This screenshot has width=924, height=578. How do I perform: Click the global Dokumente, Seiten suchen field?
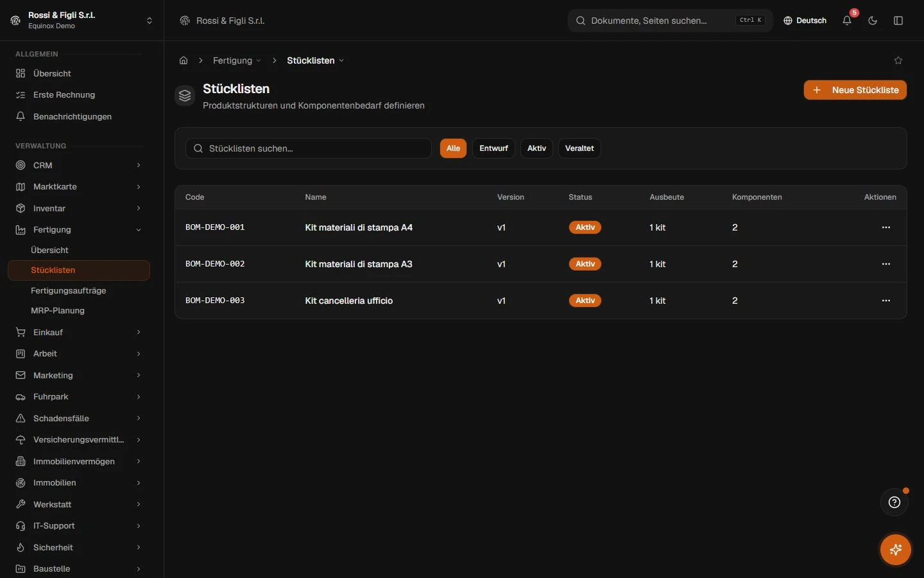tap(671, 21)
